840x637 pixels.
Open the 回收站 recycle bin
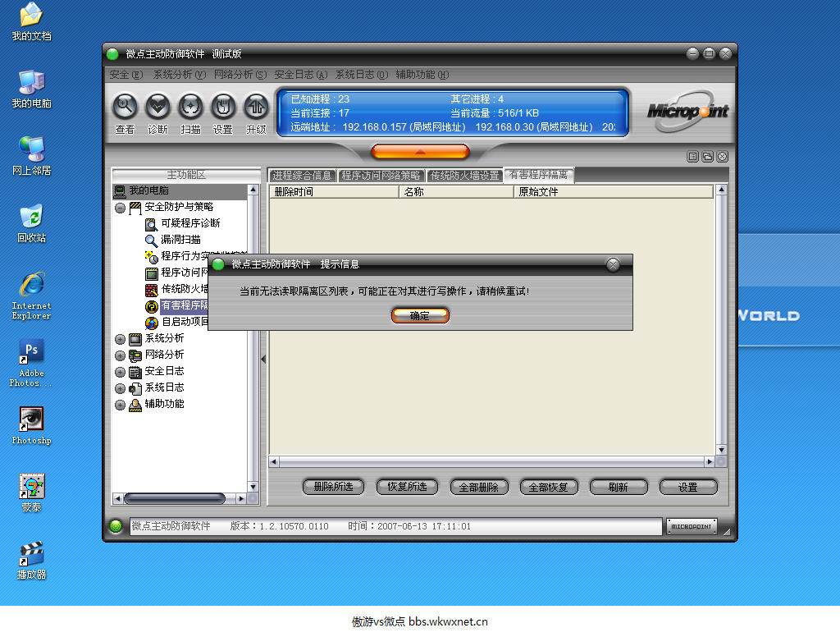coord(32,224)
